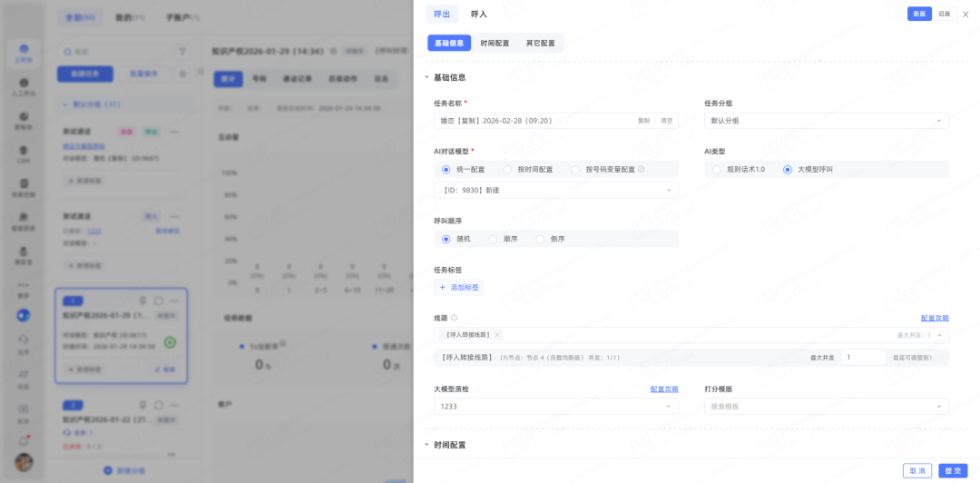Click the help icon beside 按号码变量配置

point(641,169)
